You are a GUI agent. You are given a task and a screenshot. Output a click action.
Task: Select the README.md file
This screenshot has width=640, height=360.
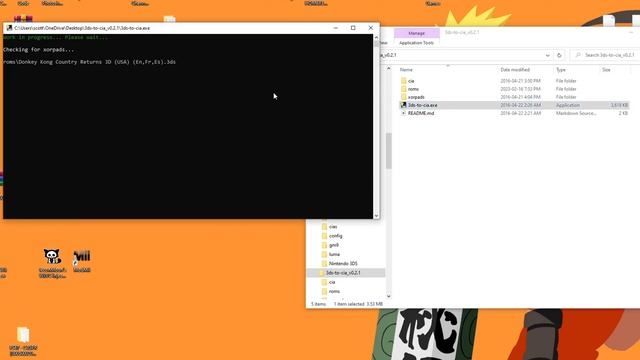pos(421,113)
